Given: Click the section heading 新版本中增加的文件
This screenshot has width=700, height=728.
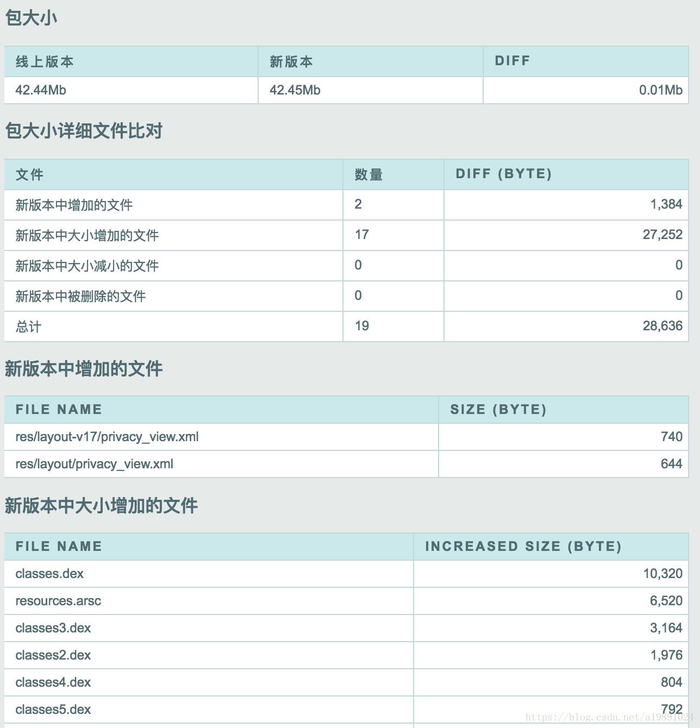Looking at the screenshot, I should [84, 369].
